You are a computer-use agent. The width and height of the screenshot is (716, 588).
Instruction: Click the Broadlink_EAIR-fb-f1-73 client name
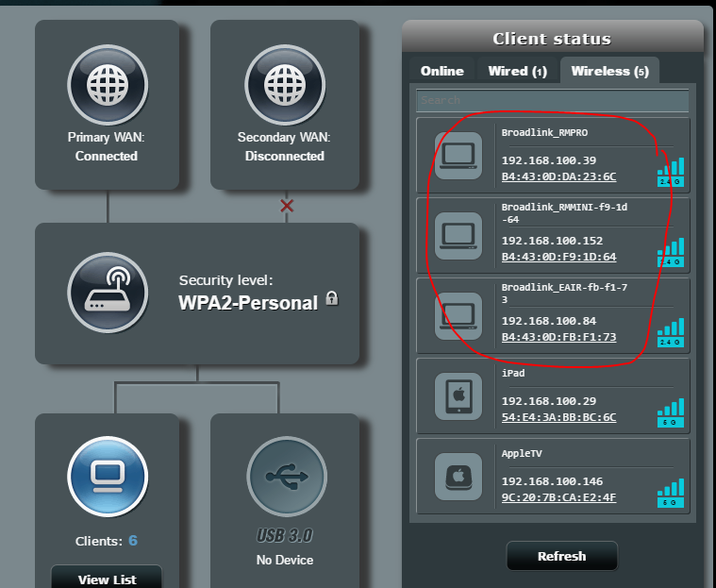564,294
